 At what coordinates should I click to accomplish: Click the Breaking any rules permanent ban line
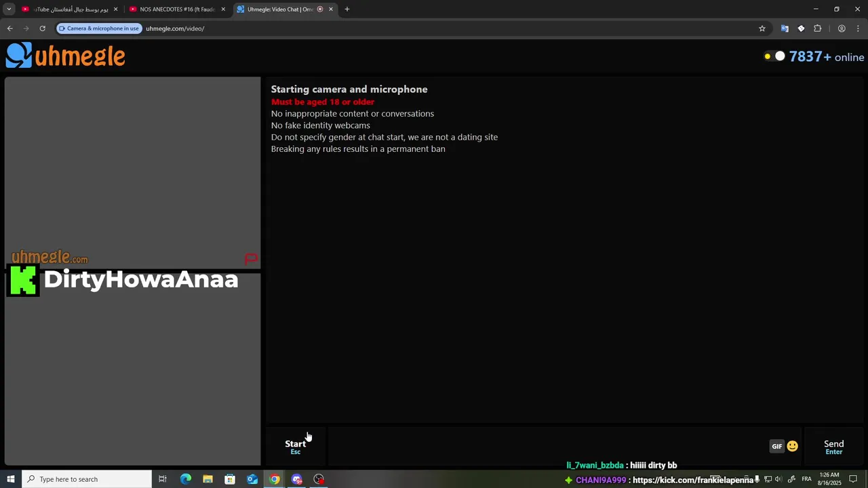358,149
